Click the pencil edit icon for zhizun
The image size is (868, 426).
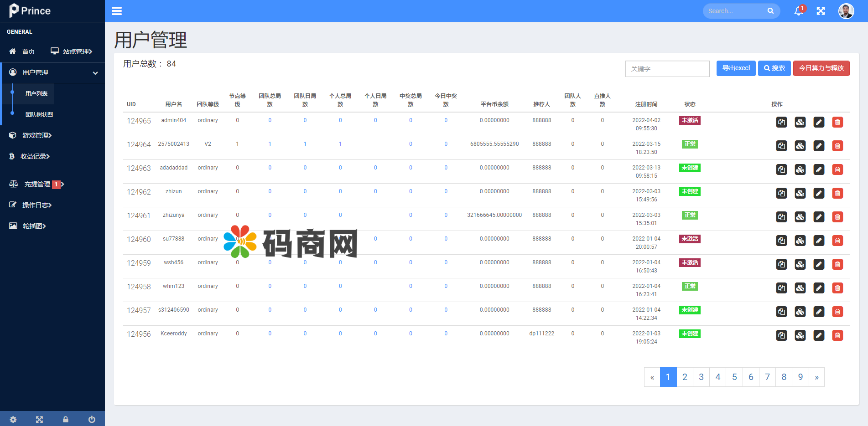click(819, 193)
